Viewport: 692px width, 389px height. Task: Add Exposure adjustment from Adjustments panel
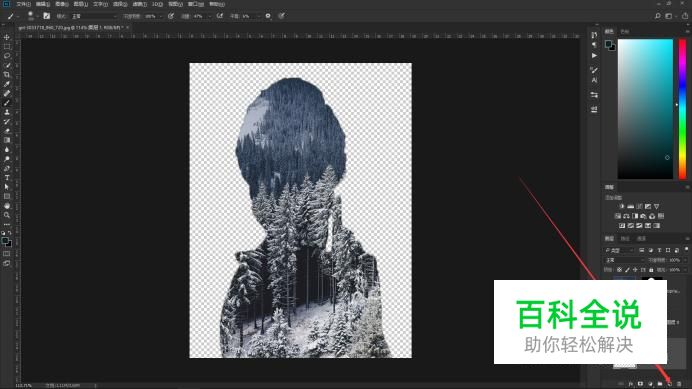648,206
